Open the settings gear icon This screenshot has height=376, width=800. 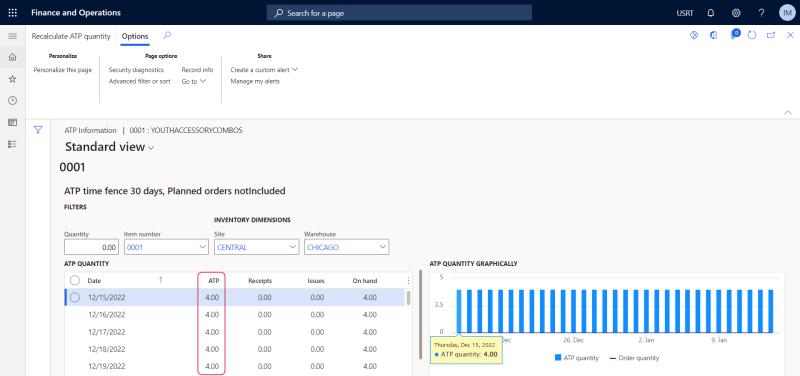click(736, 13)
